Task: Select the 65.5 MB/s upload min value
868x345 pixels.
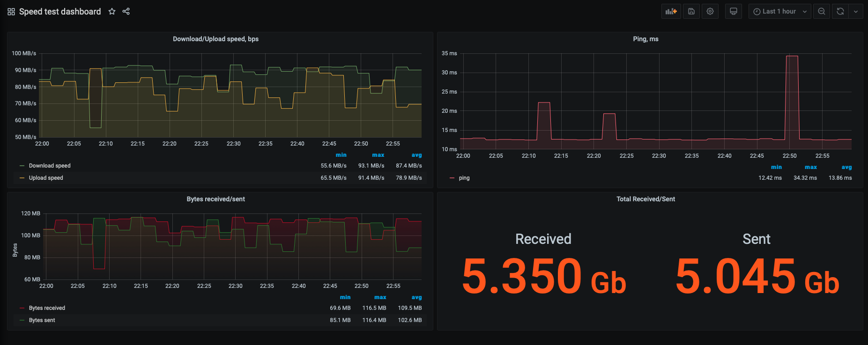Action: pyautogui.click(x=334, y=178)
